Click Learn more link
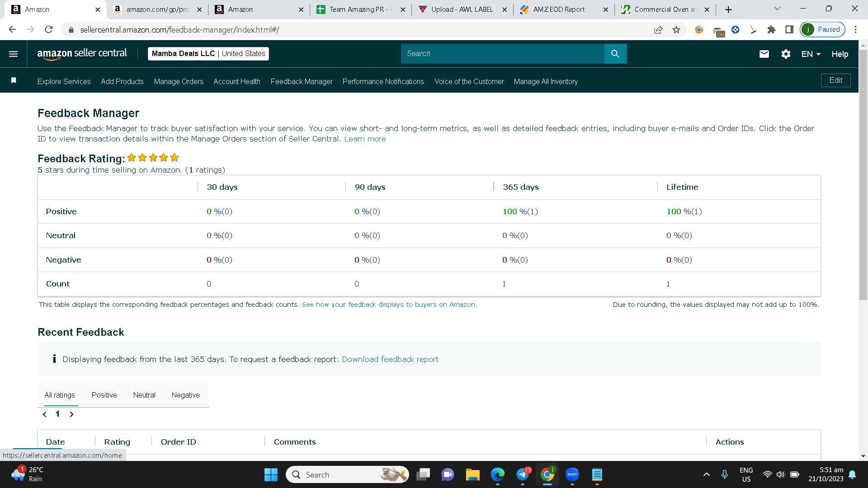The height and width of the screenshot is (488, 868). coord(365,139)
